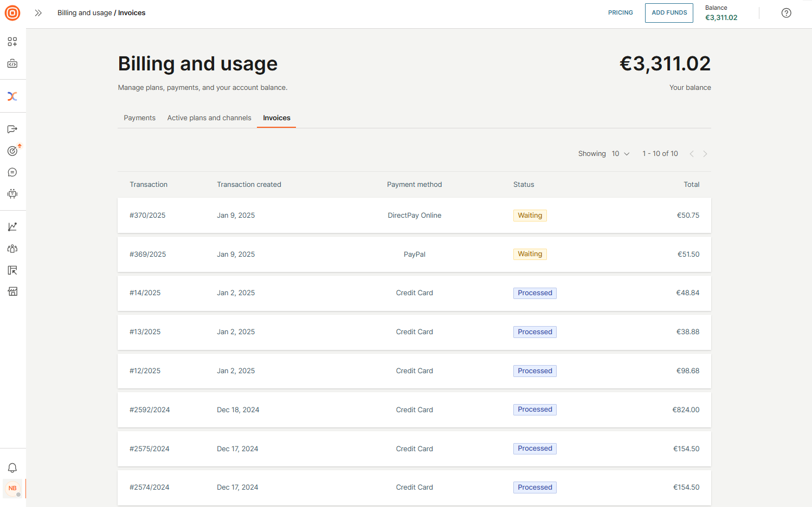
Task: Go to previous page of invoices
Action: 692,154
